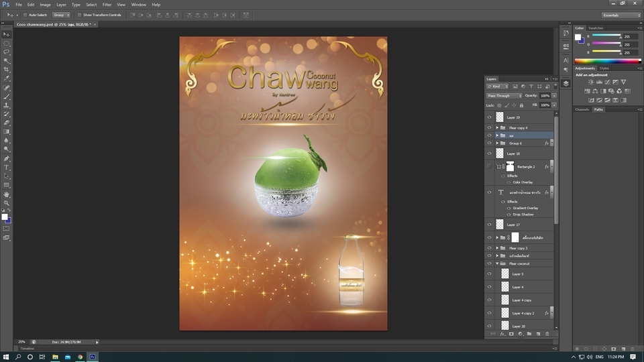Expand the Flear copy 3 group
This screenshot has height=362, width=644.
(x=497, y=248)
